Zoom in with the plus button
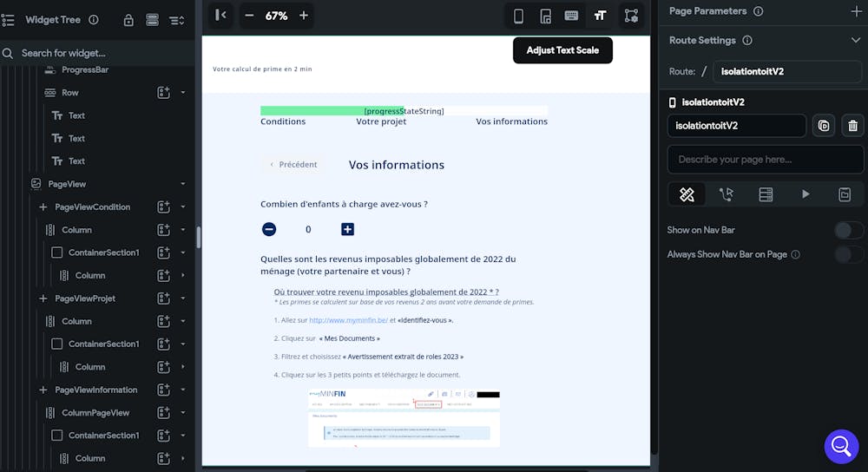Image resolution: width=868 pixels, height=472 pixels. pyautogui.click(x=303, y=16)
